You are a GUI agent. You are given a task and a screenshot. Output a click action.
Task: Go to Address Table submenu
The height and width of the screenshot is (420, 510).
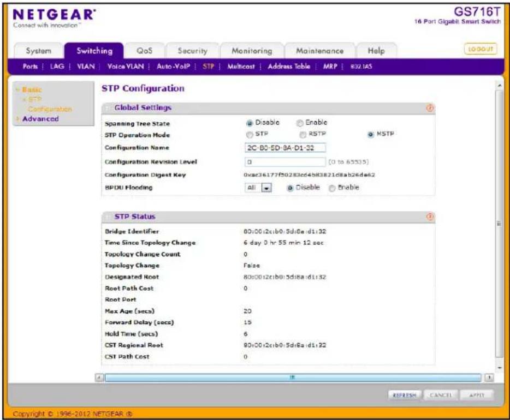pos(289,66)
